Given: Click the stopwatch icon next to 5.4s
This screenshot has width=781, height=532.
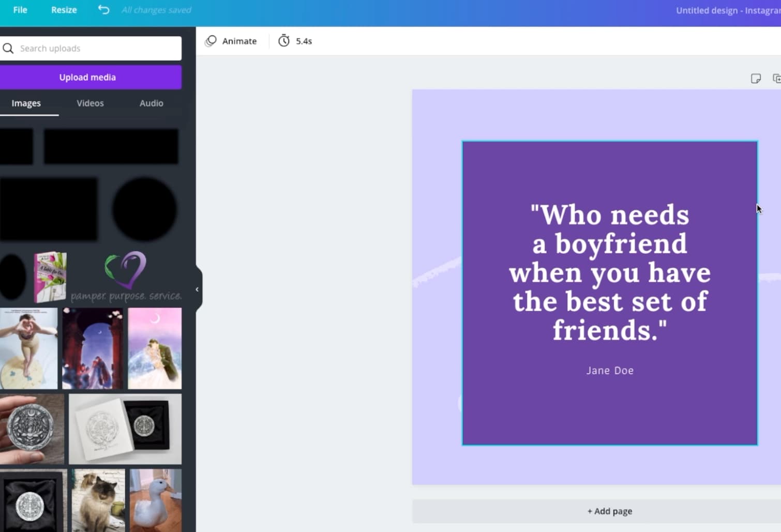Looking at the screenshot, I should (284, 41).
